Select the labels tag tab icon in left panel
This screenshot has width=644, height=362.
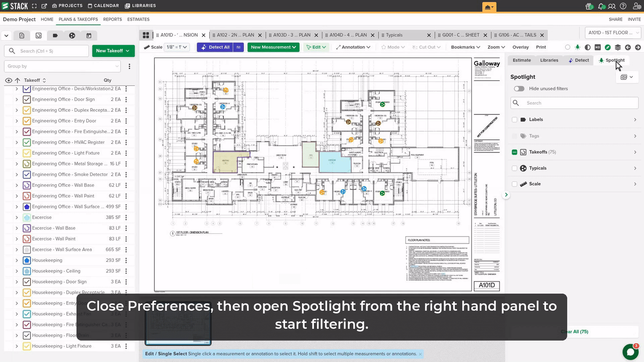[55, 36]
